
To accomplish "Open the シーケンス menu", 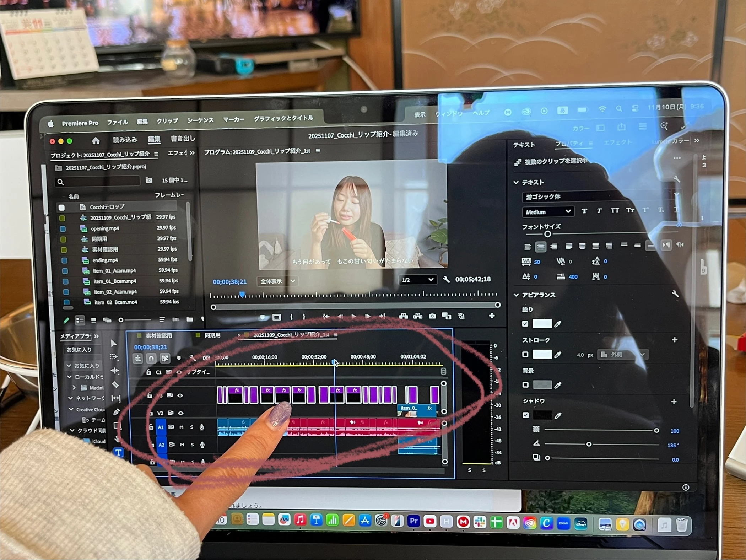I will [x=200, y=120].
